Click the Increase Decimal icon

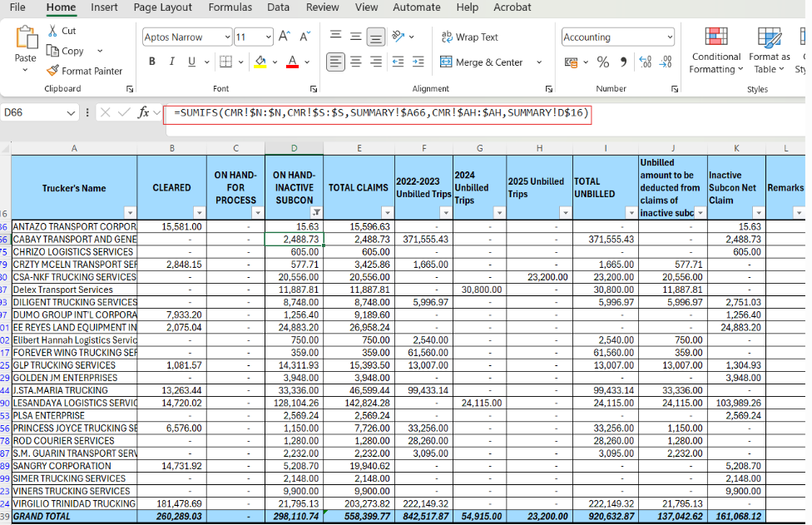coord(645,62)
